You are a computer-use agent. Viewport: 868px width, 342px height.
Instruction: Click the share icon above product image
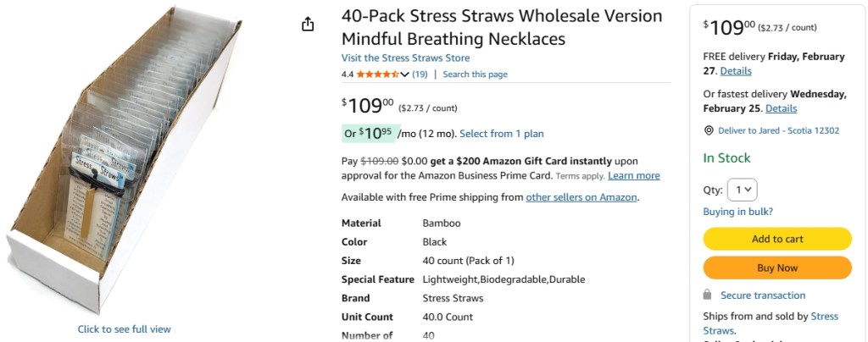tap(308, 25)
